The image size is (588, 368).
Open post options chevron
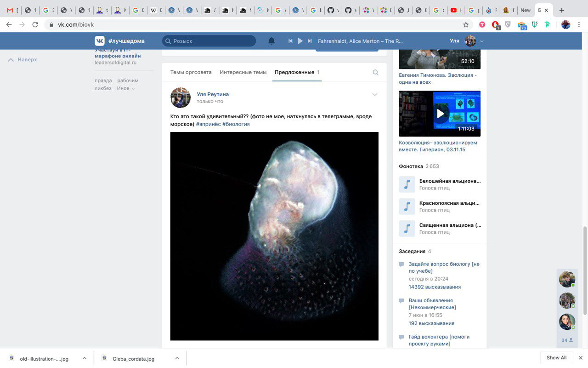374,94
